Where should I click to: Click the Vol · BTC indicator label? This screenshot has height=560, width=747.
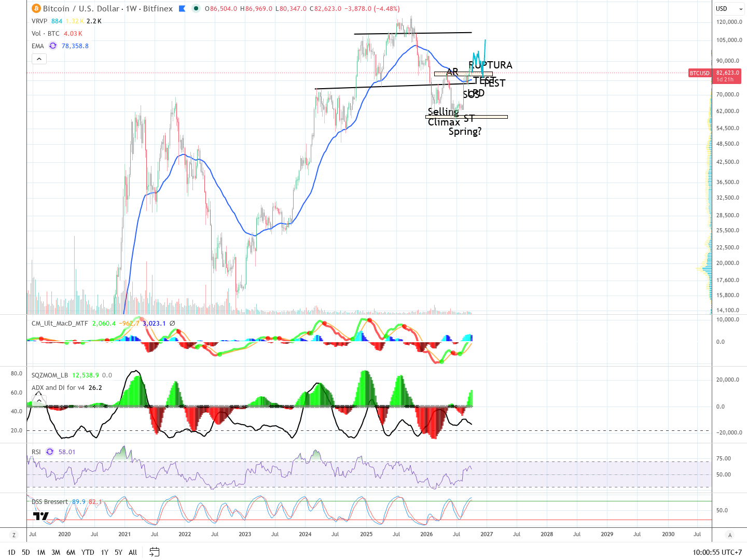[x=46, y=33]
